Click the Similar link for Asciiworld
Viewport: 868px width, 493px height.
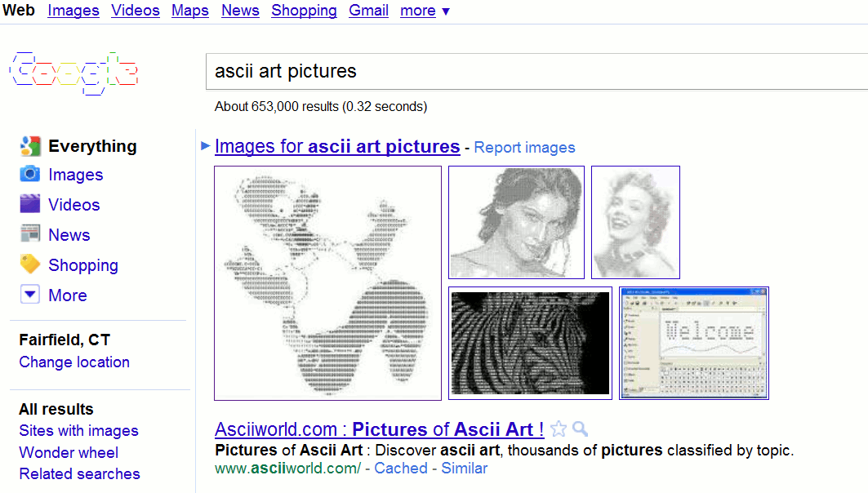click(x=464, y=468)
